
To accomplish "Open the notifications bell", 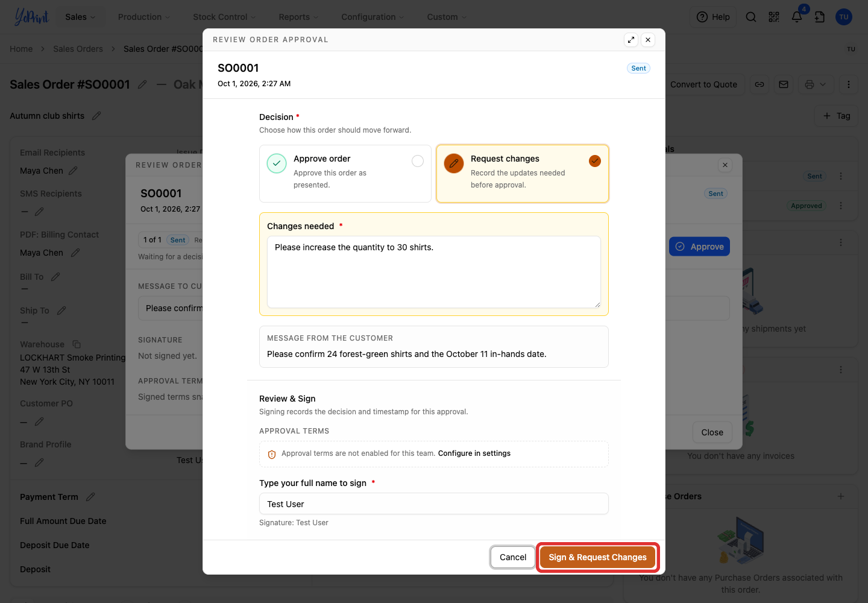I will (797, 17).
